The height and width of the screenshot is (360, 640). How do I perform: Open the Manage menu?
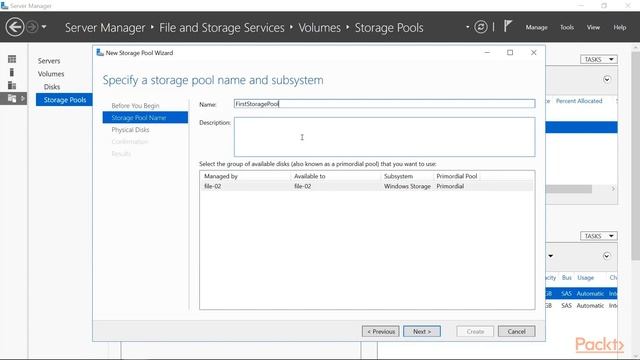(x=536, y=27)
